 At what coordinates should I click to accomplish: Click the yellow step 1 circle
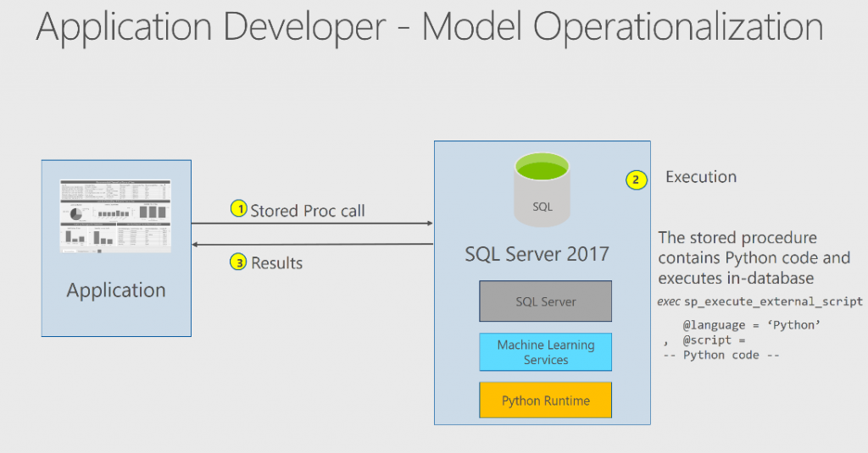[240, 209]
